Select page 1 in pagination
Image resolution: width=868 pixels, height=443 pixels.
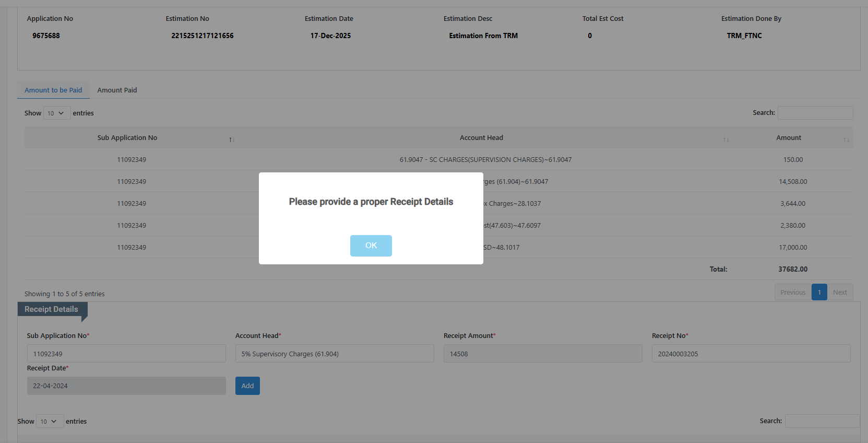819,293
